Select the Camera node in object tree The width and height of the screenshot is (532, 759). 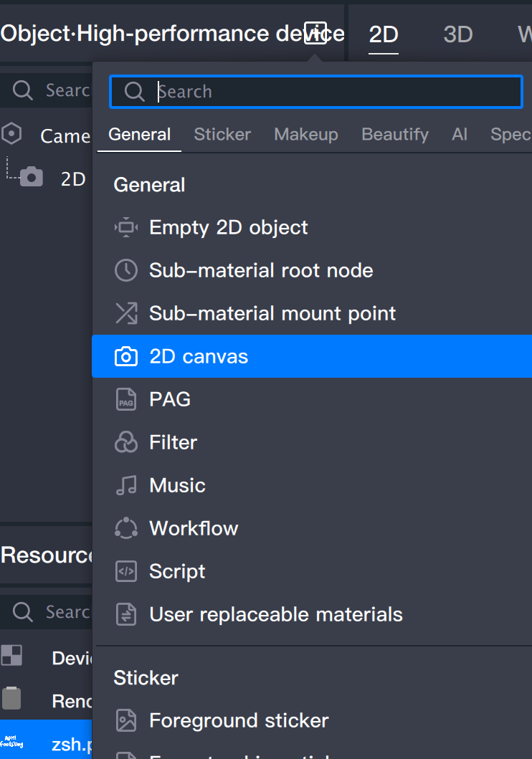click(x=65, y=136)
